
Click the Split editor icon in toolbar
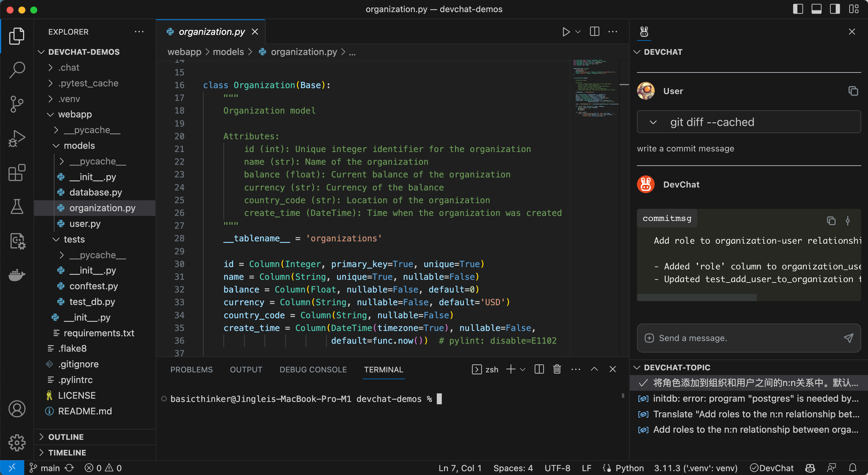pos(594,32)
